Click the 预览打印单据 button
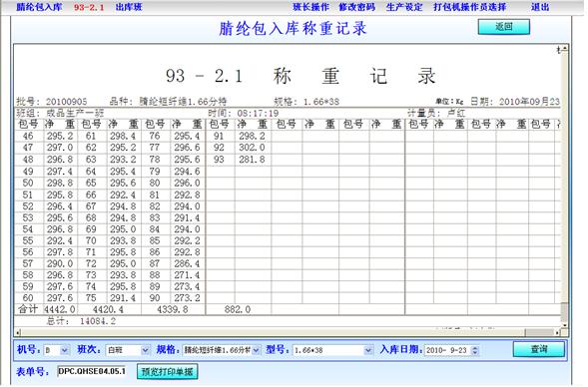The image size is (588, 387). 168,372
